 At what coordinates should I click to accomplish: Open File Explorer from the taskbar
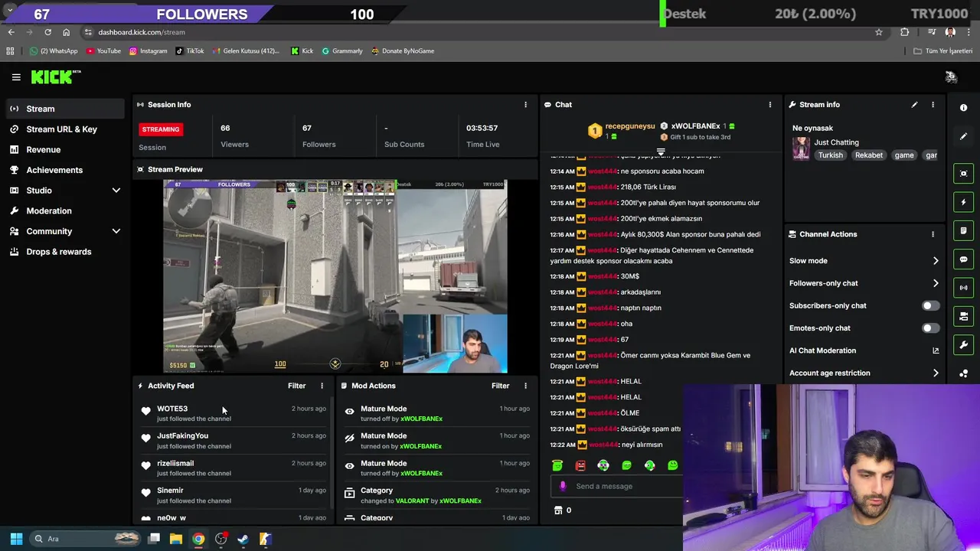pyautogui.click(x=176, y=539)
